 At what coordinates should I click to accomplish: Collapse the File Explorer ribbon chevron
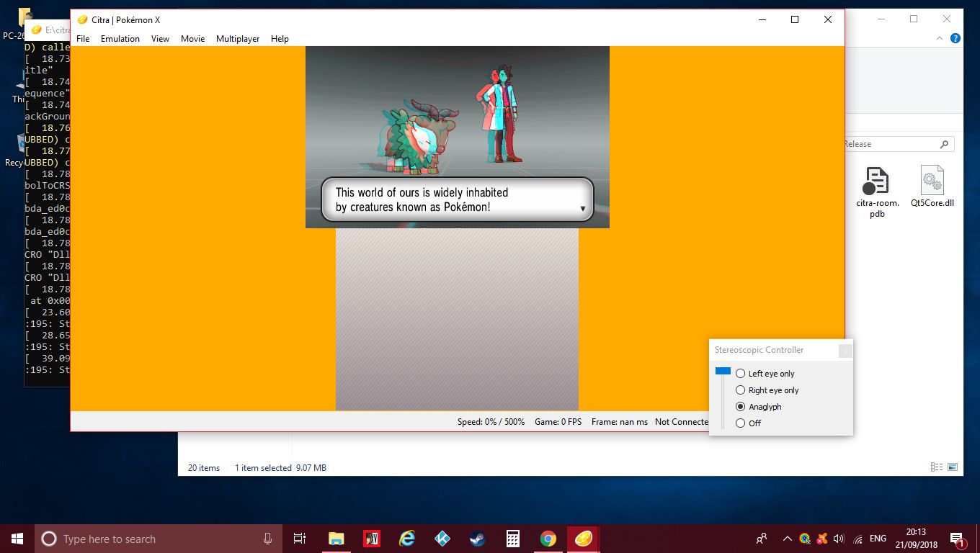point(941,38)
